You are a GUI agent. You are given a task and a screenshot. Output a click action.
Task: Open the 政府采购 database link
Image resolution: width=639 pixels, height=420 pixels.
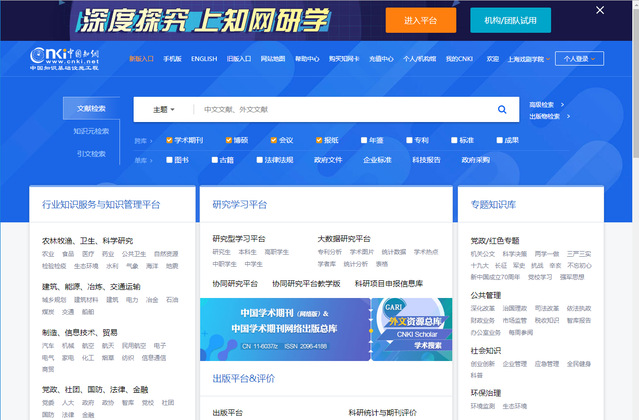click(476, 160)
